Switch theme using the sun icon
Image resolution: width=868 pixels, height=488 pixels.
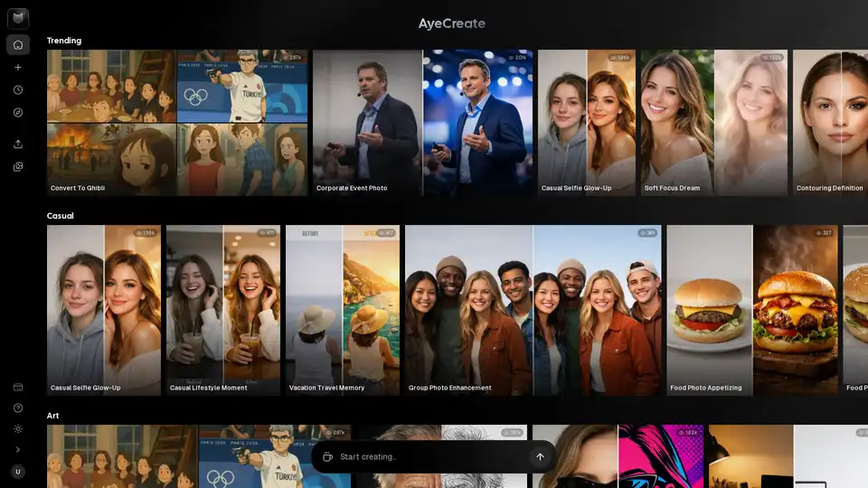[x=18, y=428]
